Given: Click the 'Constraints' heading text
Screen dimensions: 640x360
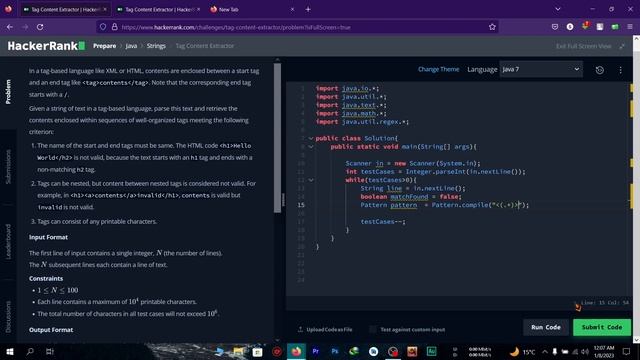Looking at the screenshot, I should 46,278.
